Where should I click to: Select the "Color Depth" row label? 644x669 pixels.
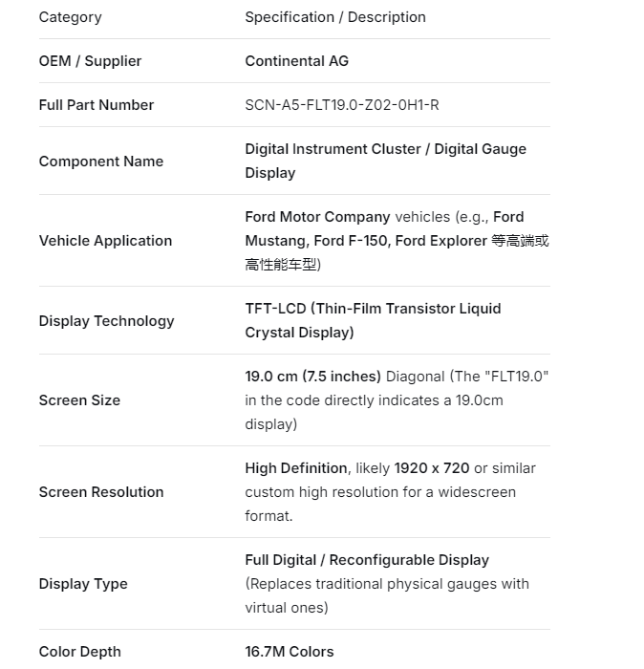(79, 652)
